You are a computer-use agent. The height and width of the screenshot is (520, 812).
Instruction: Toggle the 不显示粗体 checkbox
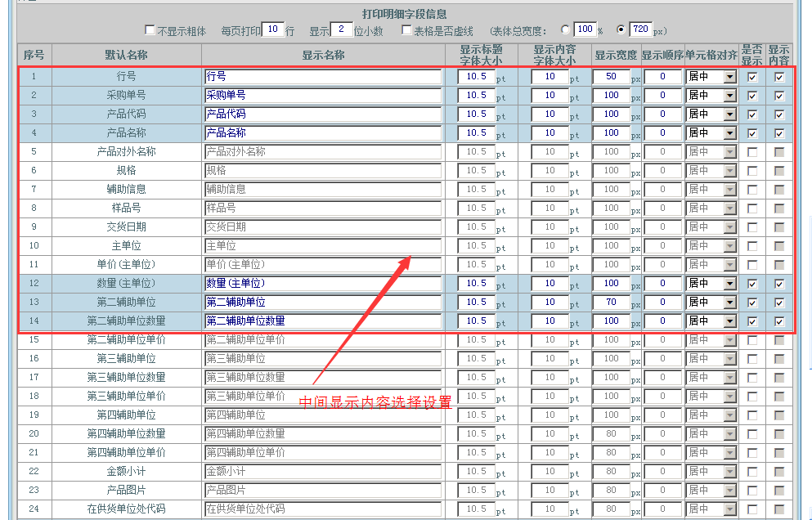pyautogui.click(x=150, y=30)
